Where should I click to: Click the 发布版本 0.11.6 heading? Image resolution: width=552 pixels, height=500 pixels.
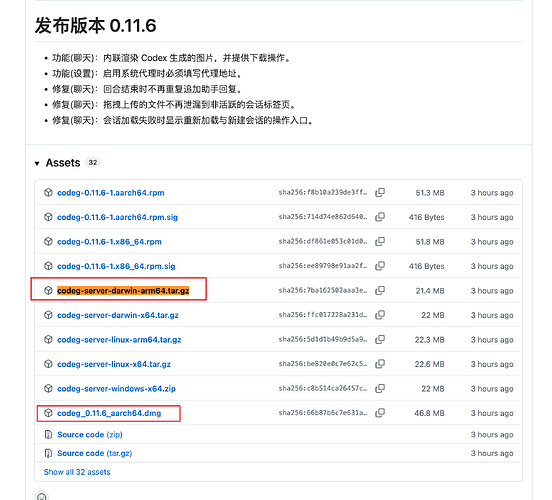(x=95, y=26)
